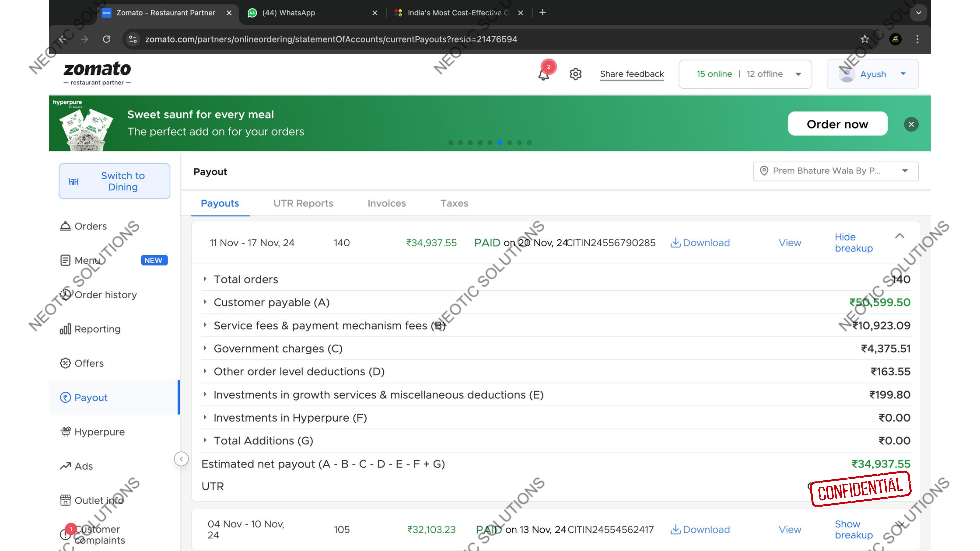This screenshot has height=551, width=980.
Task: Click Hide breakup link
Action: coord(854,243)
